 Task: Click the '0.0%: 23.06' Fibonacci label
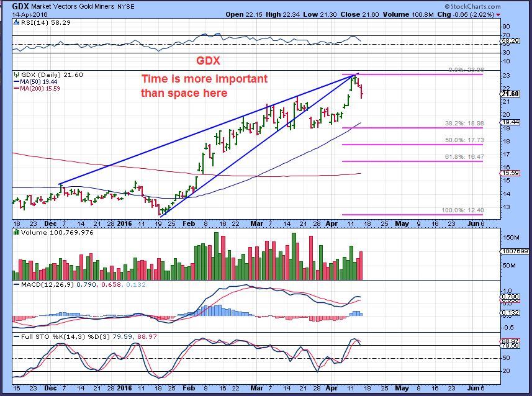click(x=466, y=70)
